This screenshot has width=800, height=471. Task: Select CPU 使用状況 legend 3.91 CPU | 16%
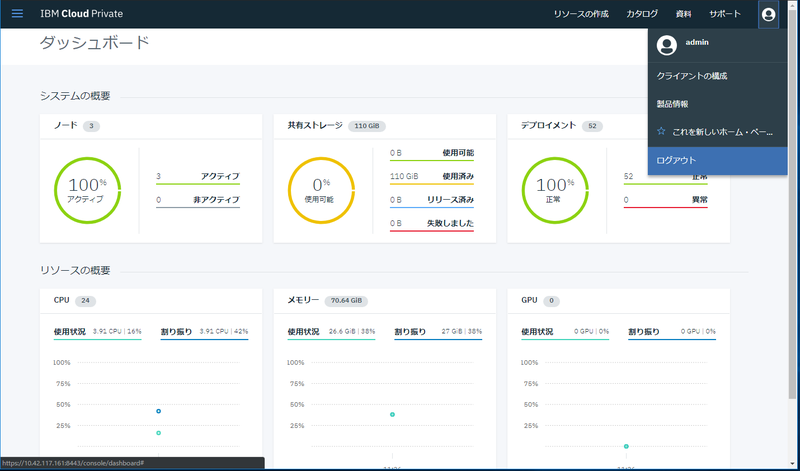[97, 332]
